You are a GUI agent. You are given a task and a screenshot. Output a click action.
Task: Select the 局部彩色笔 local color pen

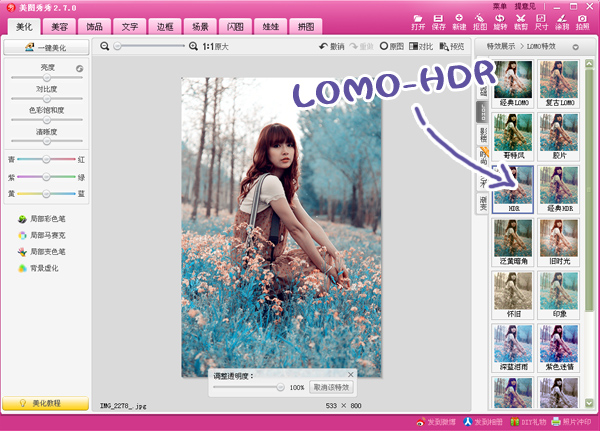pos(42,219)
